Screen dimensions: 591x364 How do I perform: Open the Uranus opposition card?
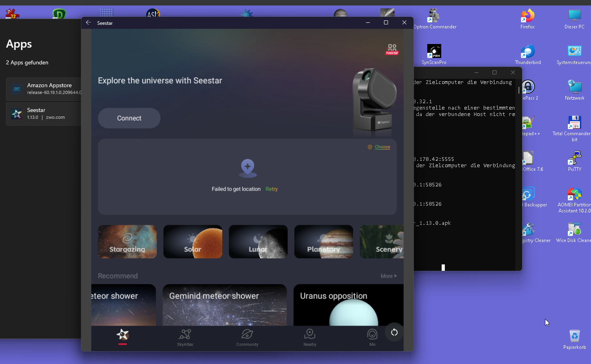coord(348,305)
